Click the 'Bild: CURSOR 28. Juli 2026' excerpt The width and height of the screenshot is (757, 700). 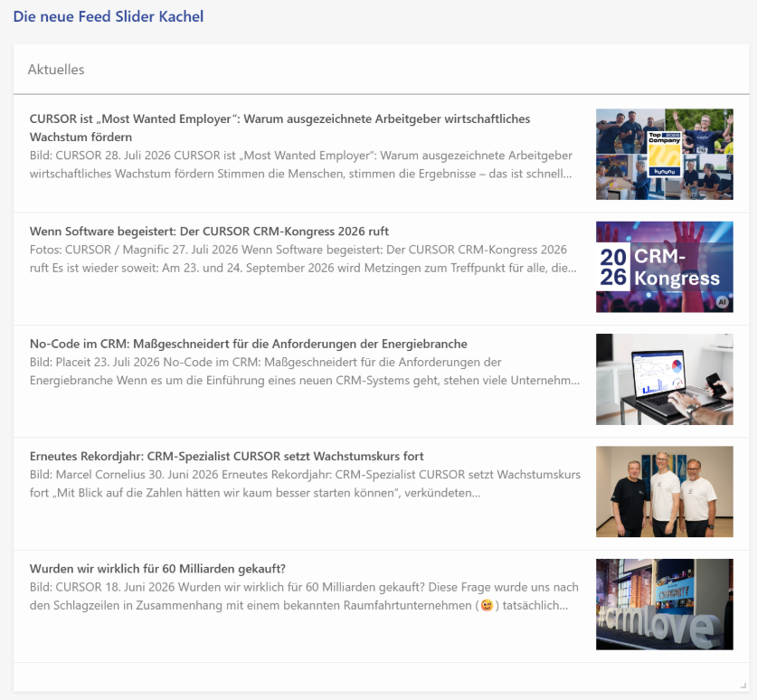click(x=301, y=165)
